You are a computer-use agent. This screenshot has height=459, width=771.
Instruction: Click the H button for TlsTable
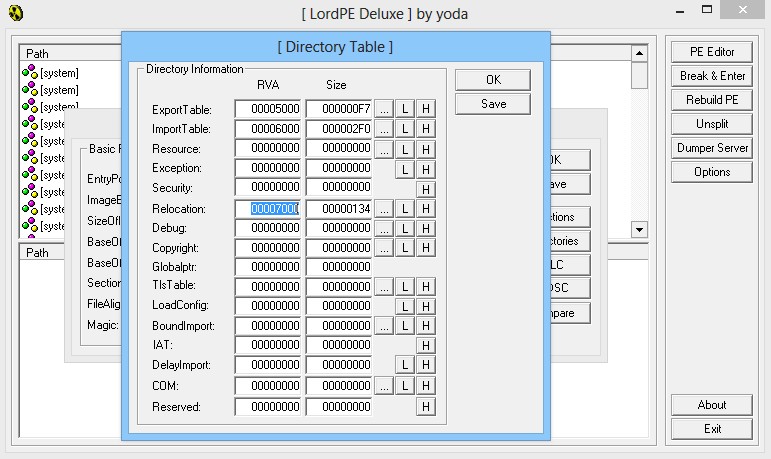tap(426, 286)
